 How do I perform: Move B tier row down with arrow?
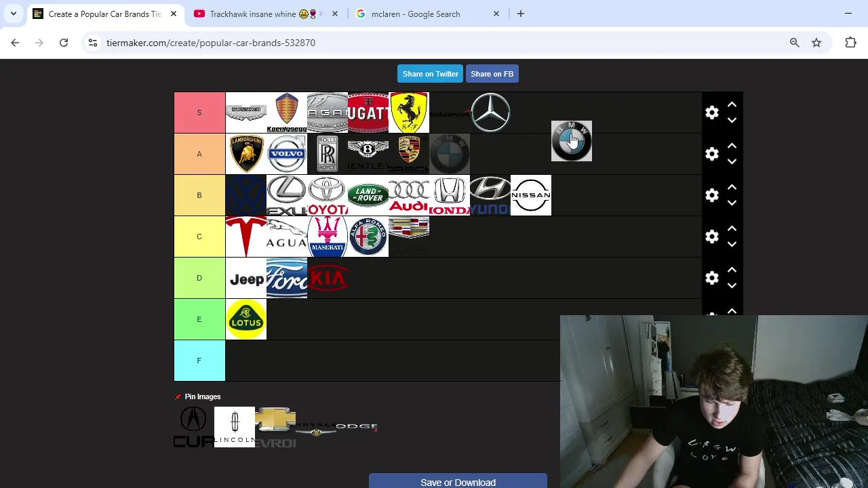(x=732, y=203)
